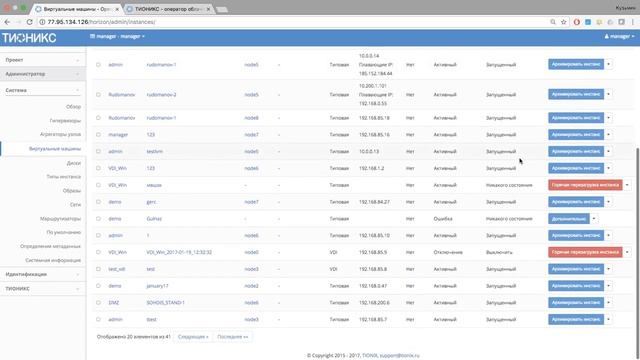
Task: Tick checkbox for the Gulnaz instance row
Action: click(x=98, y=219)
